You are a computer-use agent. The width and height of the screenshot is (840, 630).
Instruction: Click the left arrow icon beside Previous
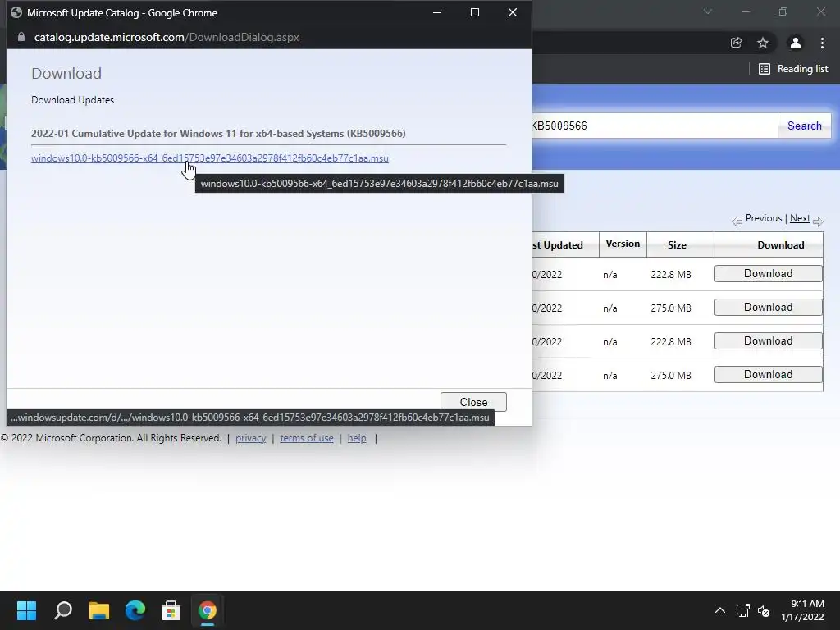pos(737,221)
